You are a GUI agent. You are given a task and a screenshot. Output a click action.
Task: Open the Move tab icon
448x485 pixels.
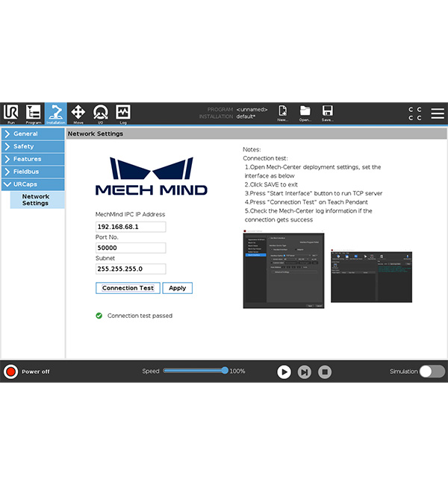tap(78, 113)
